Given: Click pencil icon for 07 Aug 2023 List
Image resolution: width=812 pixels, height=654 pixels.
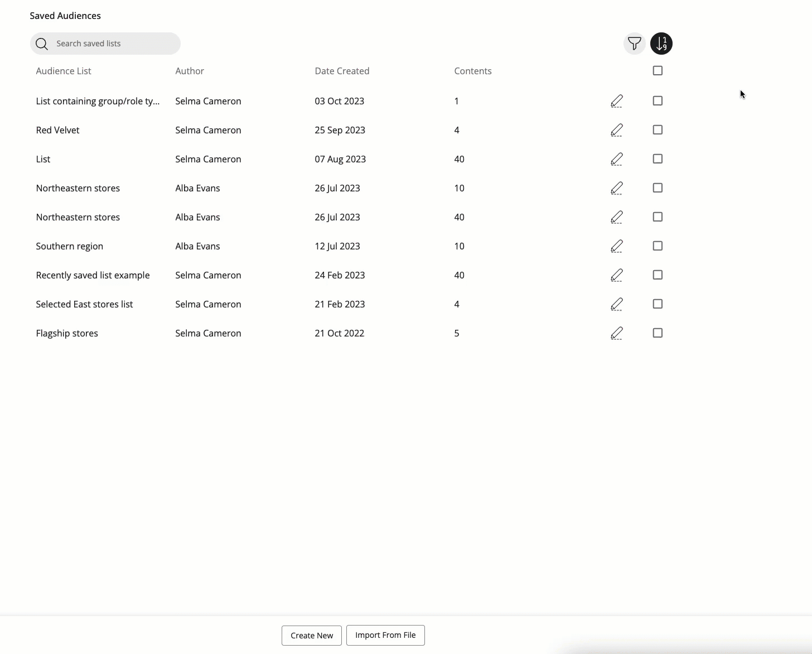Looking at the screenshot, I should click(616, 159).
